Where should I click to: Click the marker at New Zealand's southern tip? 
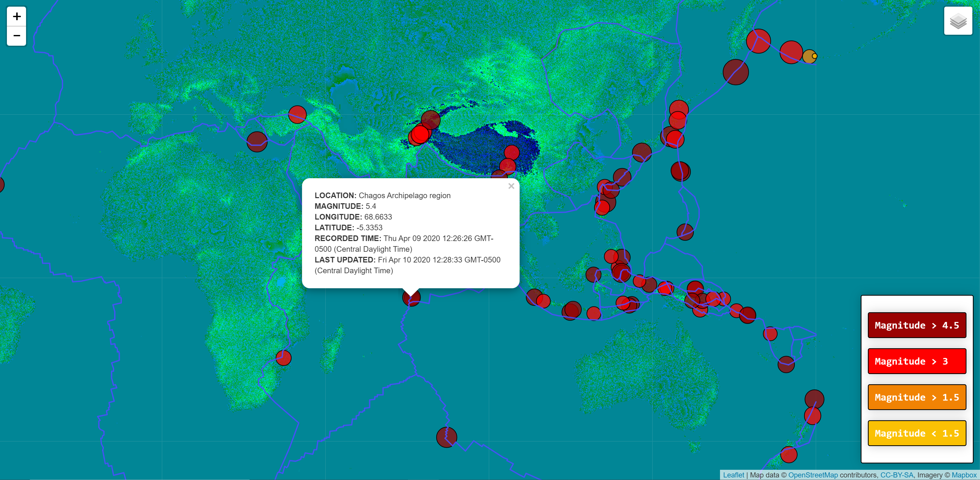point(789,454)
